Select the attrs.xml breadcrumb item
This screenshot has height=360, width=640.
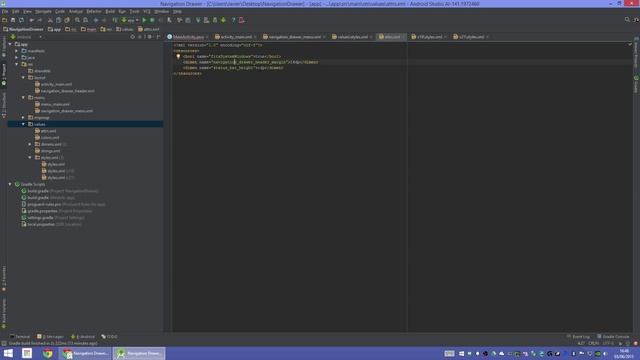point(149,29)
